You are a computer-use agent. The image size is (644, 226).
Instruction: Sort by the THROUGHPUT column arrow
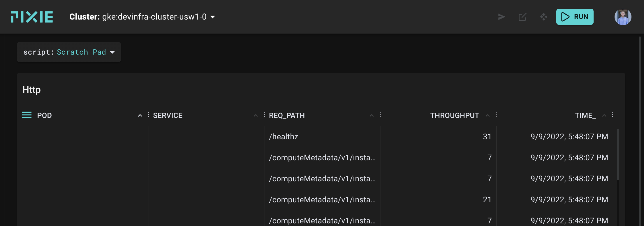coord(488,116)
